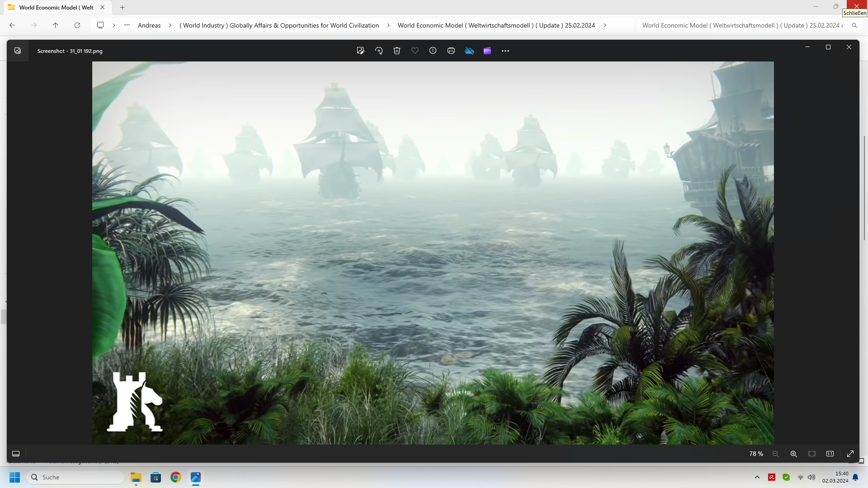Fit the image to the window

point(812,454)
